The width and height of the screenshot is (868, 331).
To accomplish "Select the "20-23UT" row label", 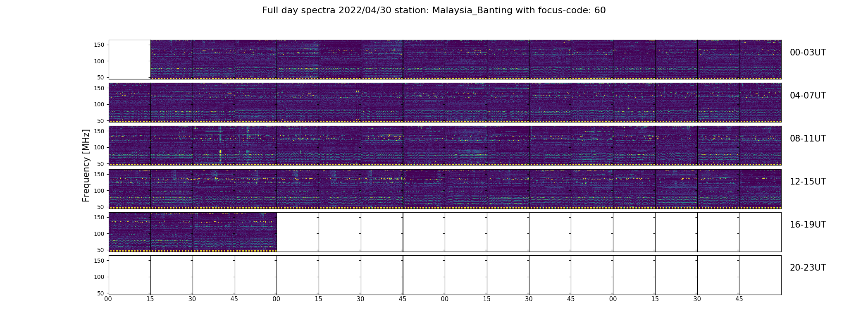I will (808, 268).
